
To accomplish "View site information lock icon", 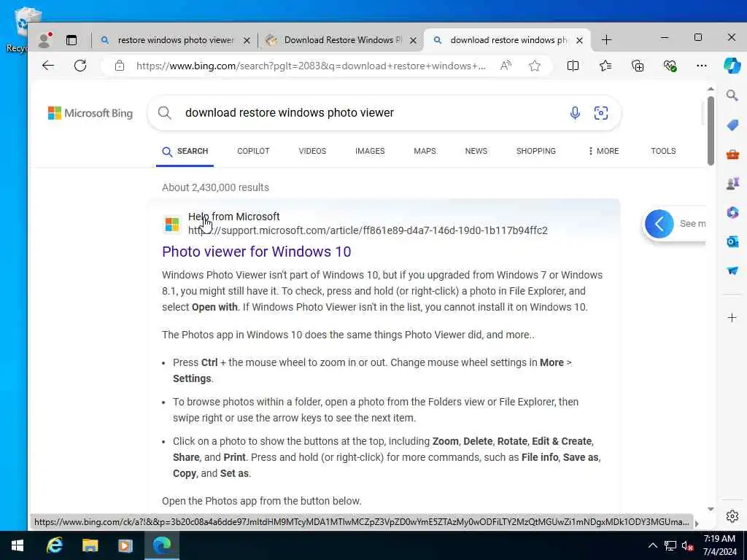I will [x=120, y=66].
